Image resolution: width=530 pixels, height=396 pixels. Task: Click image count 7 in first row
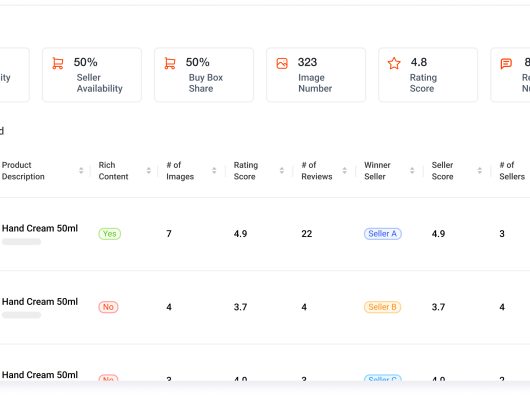click(x=169, y=234)
